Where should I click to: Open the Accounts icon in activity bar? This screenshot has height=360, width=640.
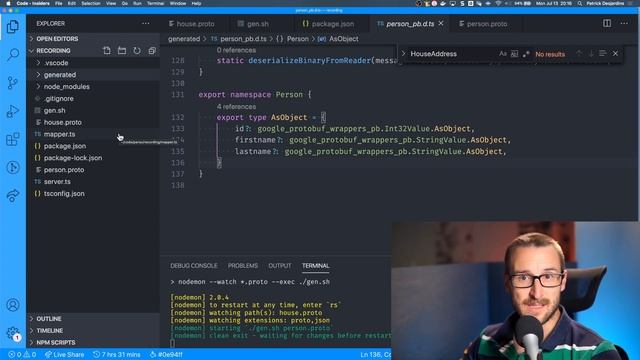[x=13, y=305]
